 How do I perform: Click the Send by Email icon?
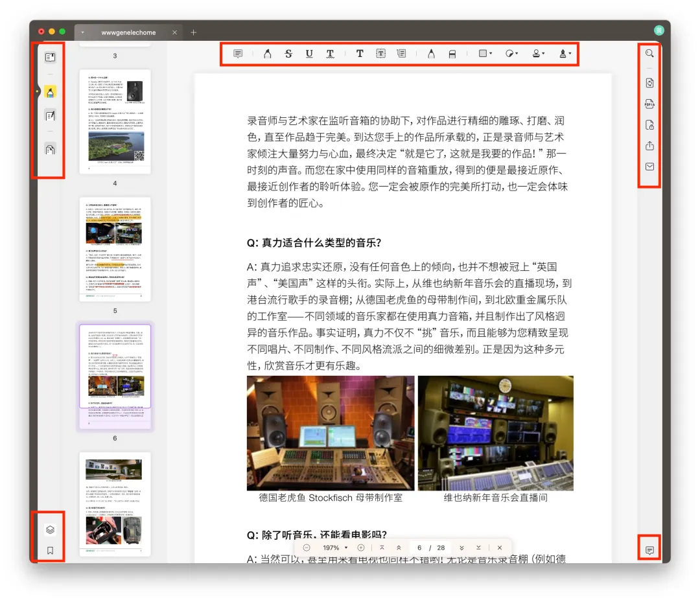649,167
